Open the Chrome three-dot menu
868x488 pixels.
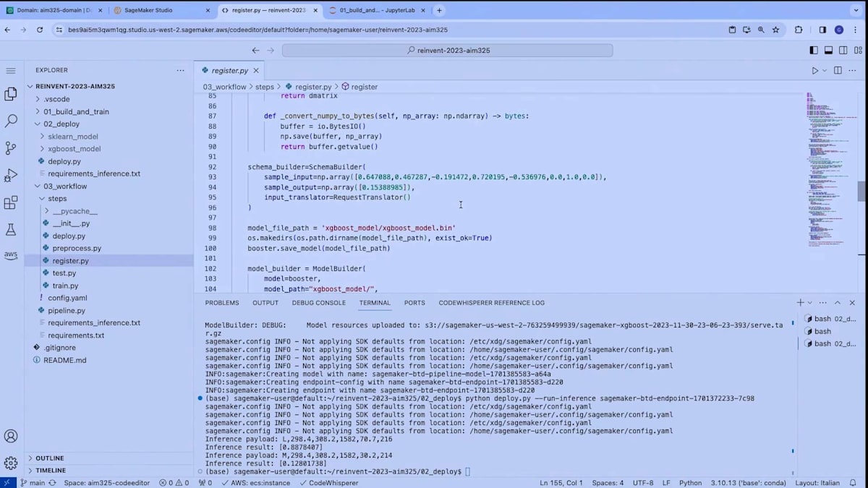coord(856,30)
